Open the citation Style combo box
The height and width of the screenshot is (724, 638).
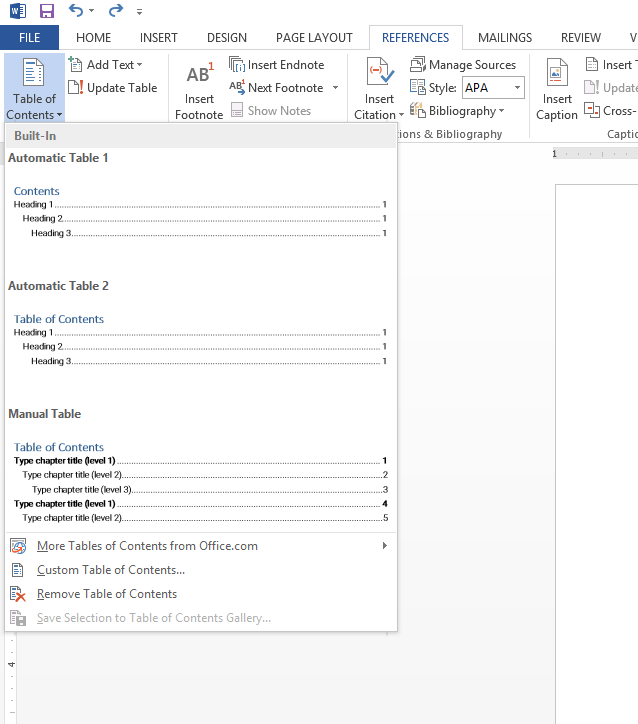[x=492, y=88]
